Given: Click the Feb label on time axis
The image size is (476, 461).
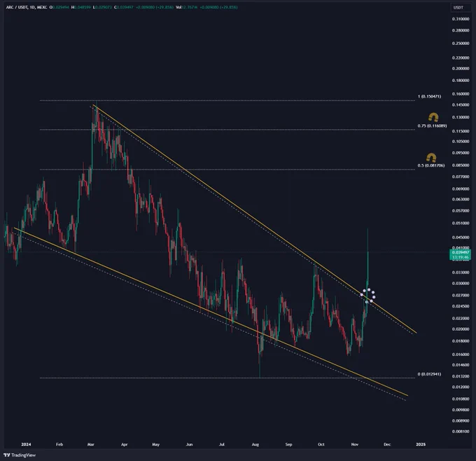Looking at the screenshot, I should click(59, 444).
